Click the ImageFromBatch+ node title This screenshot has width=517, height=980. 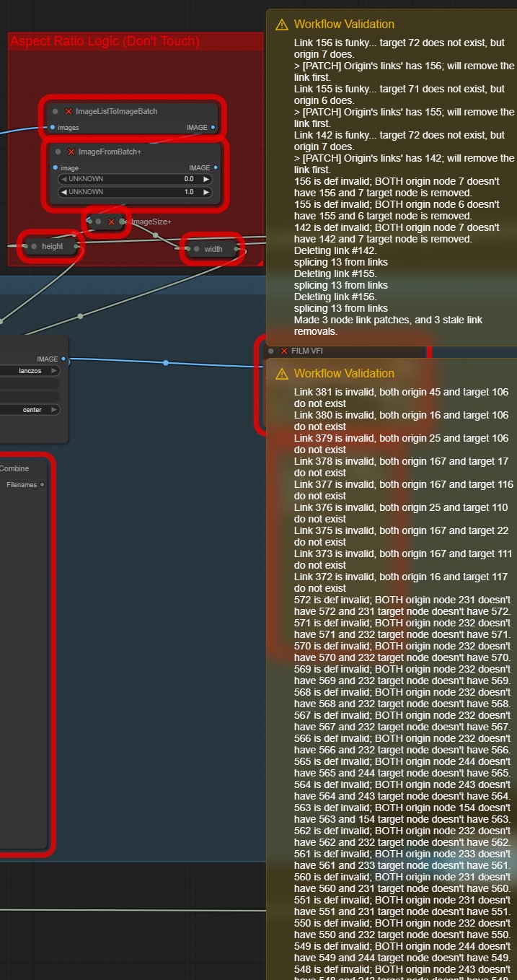110,152
